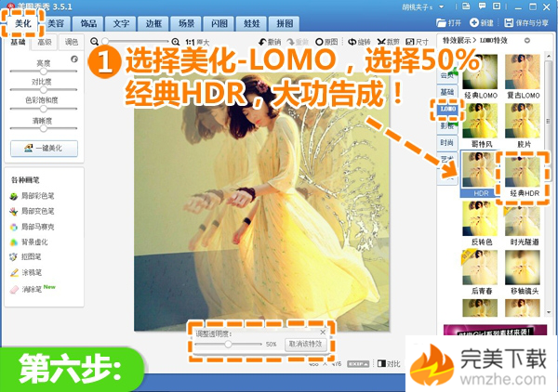Click the zoom level slider in toolbar

(x=136, y=42)
